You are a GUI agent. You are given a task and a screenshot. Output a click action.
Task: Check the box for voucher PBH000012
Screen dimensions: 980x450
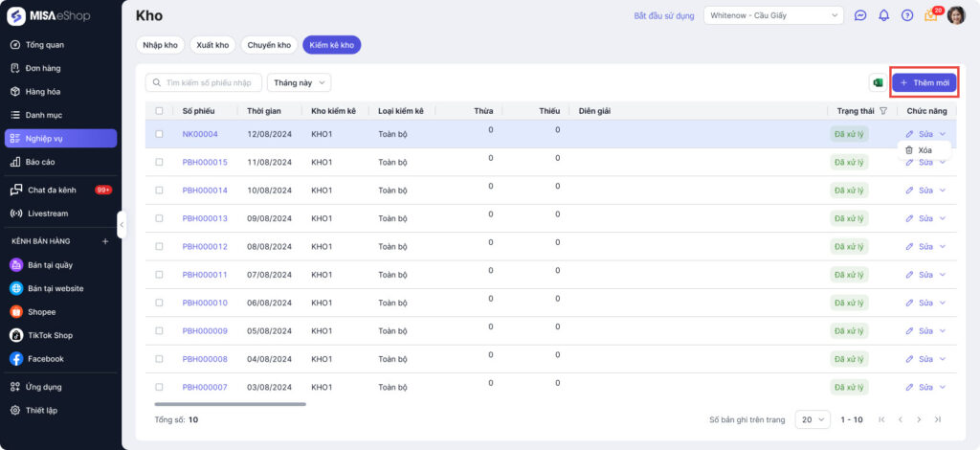[160, 247]
